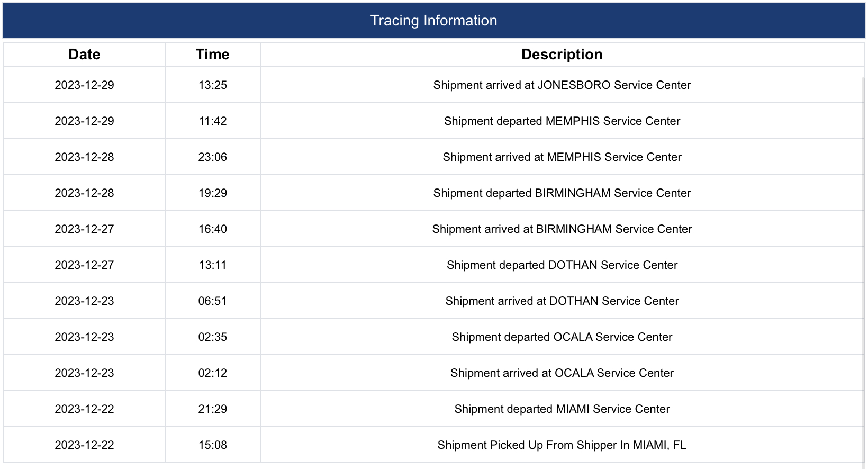The width and height of the screenshot is (868, 469).
Task: Select Shipment arrived at OCALA description
Action: [x=562, y=373]
